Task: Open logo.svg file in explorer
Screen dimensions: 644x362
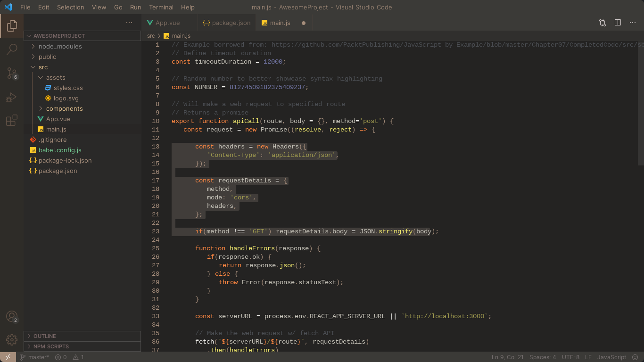Action: click(x=83, y=98)
